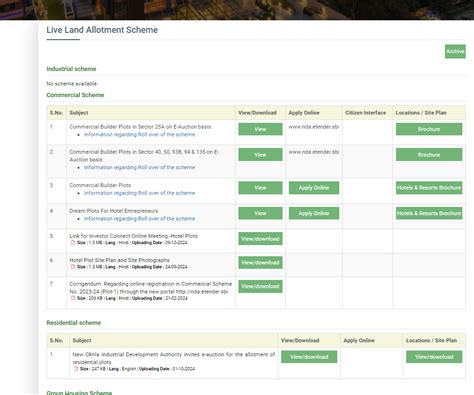Click 'Citizen Interface' column header in Commercial table

pyautogui.click(x=366, y=113)
